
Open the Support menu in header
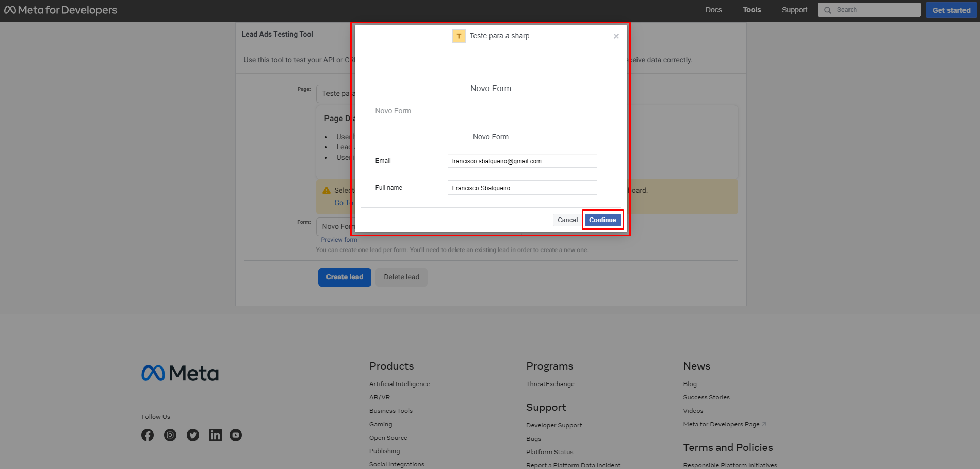[794, 10]
